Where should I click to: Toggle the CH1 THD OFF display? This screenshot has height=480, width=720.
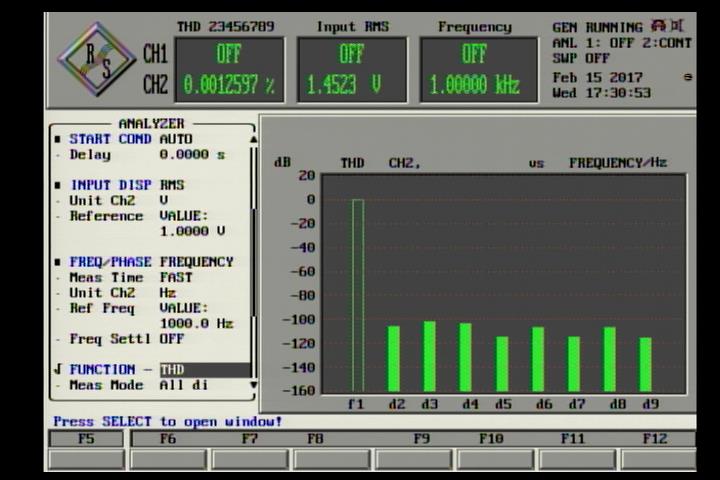click(228, 54)
